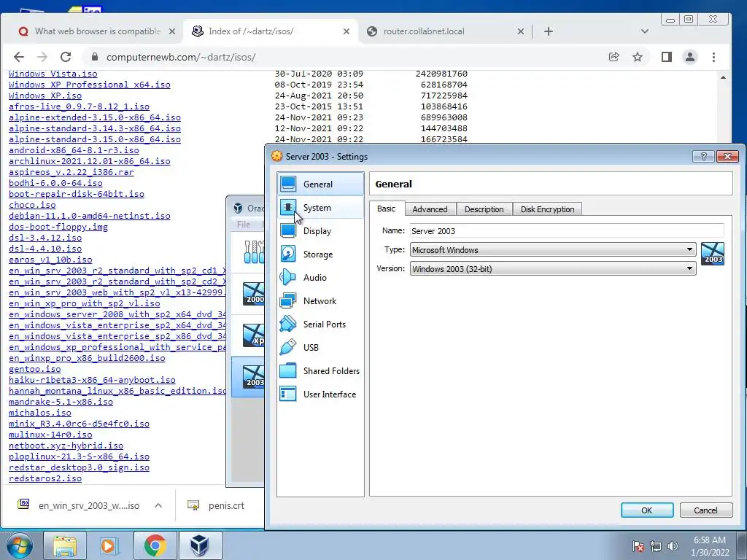
Task: Open File menu in VirtualBox Manager
Action: (x=244, y=225)
